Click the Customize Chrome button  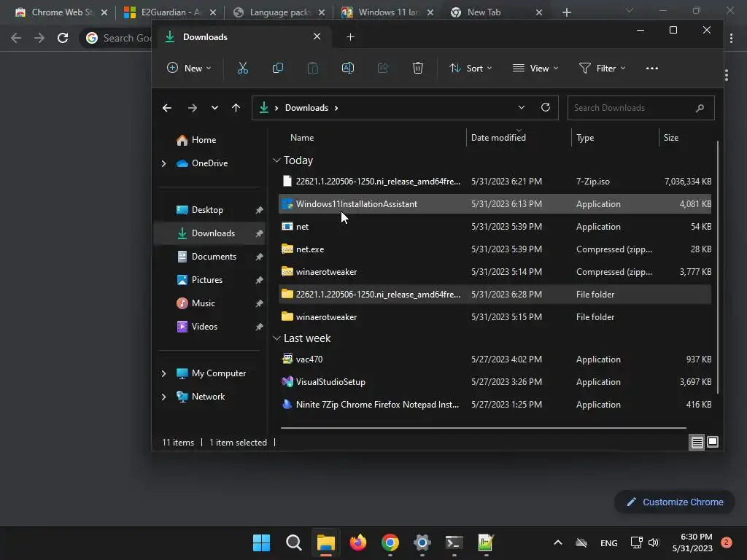click(x=675, y=502)
